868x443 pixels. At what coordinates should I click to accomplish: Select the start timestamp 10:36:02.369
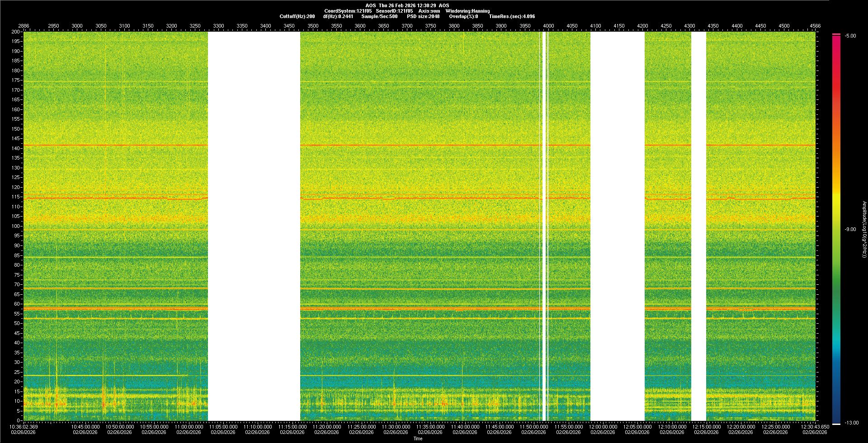coord(24,427)
